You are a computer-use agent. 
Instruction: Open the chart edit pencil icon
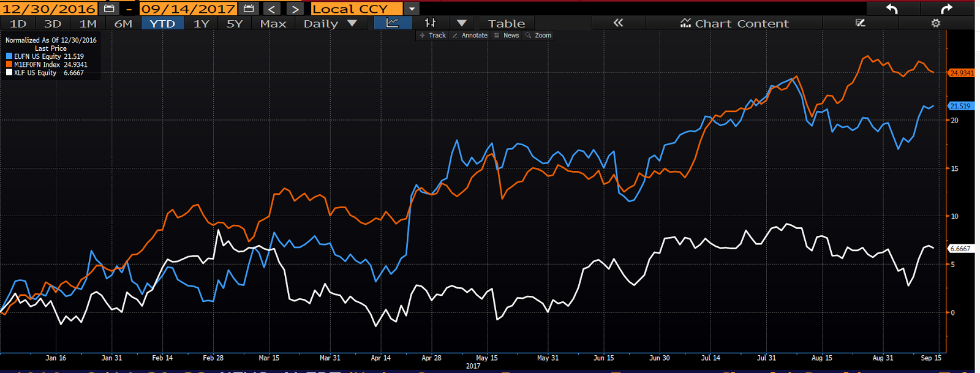point(861,23)
